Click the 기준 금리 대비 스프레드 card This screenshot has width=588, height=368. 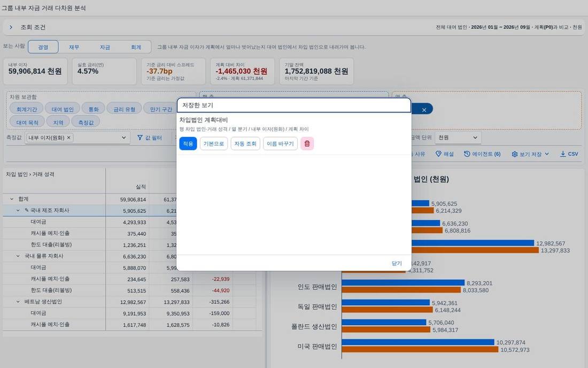[173, 71]
